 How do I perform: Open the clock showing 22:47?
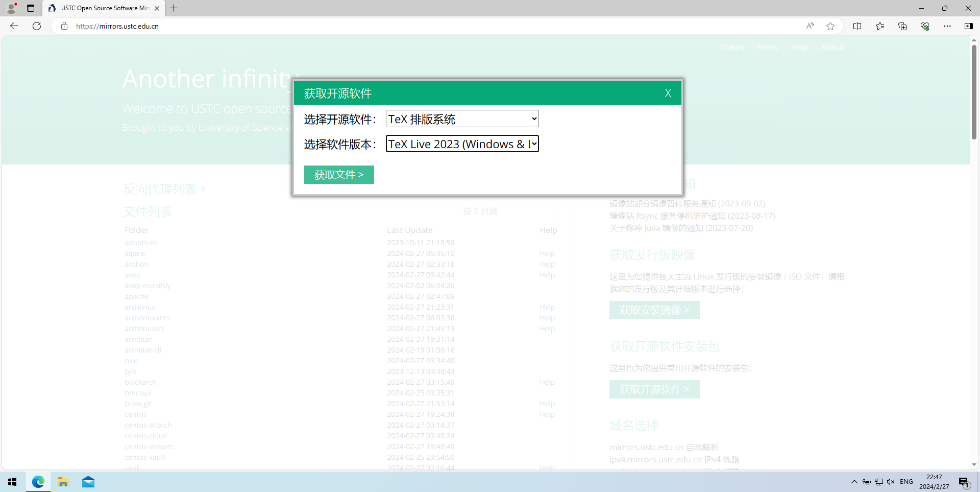coord(934,482)
